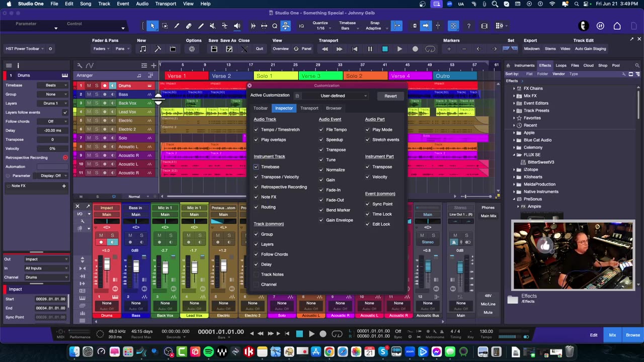Click the New folder track icon
644x362 pixels.
click(x=173, y=49)
